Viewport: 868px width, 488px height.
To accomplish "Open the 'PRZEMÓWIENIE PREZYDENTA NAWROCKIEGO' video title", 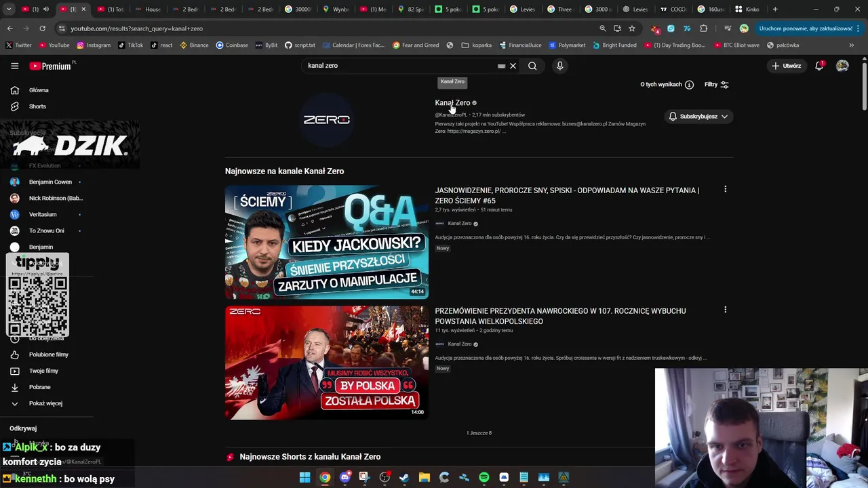I will coord(560,316).
